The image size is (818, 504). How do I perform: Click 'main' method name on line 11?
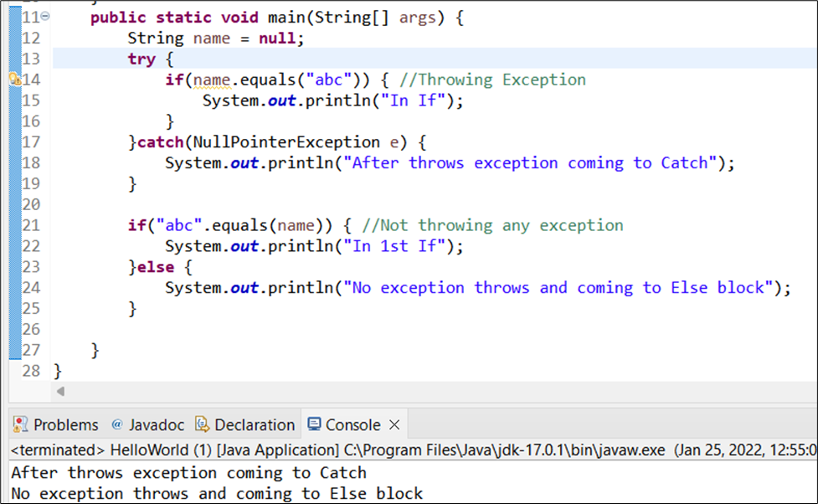[286, 18]
